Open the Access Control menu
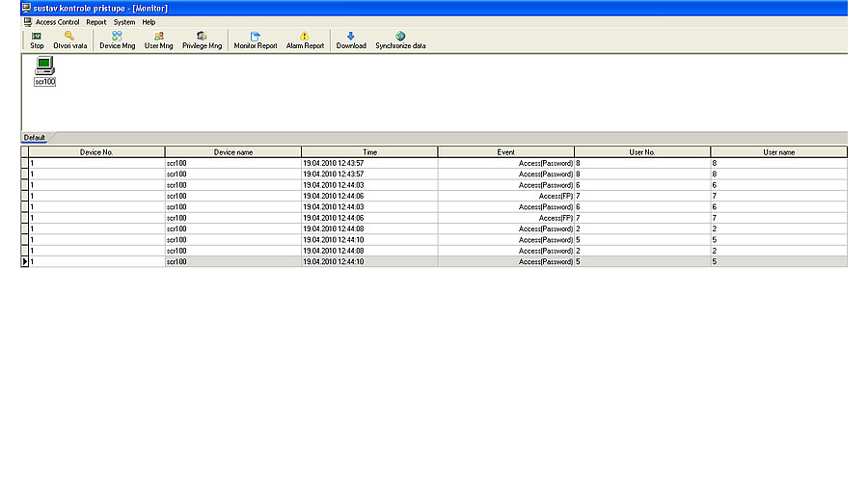The image size is (868, 482). pyautogui.click(x=57, y=21)
